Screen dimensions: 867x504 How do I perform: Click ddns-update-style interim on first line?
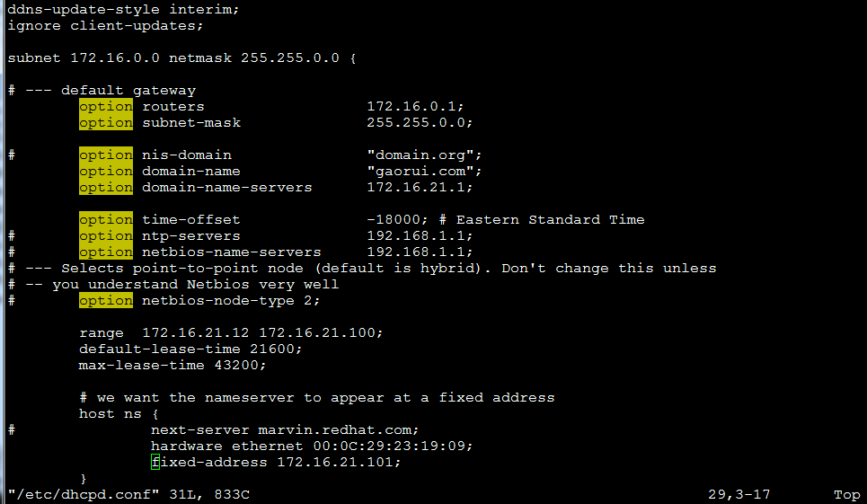[x=123, y=9]
